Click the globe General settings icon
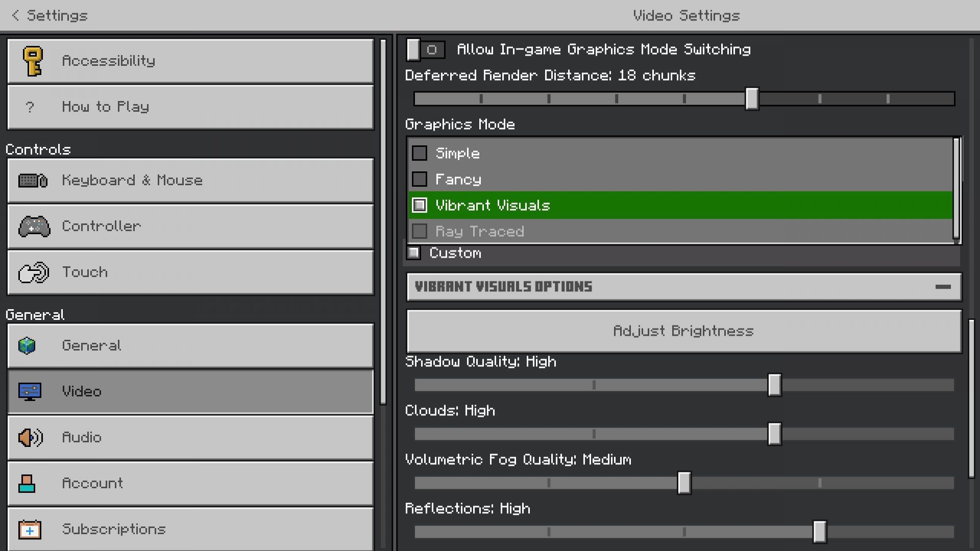The width and height of the screenshot is (980, 551). coord(27,346)
